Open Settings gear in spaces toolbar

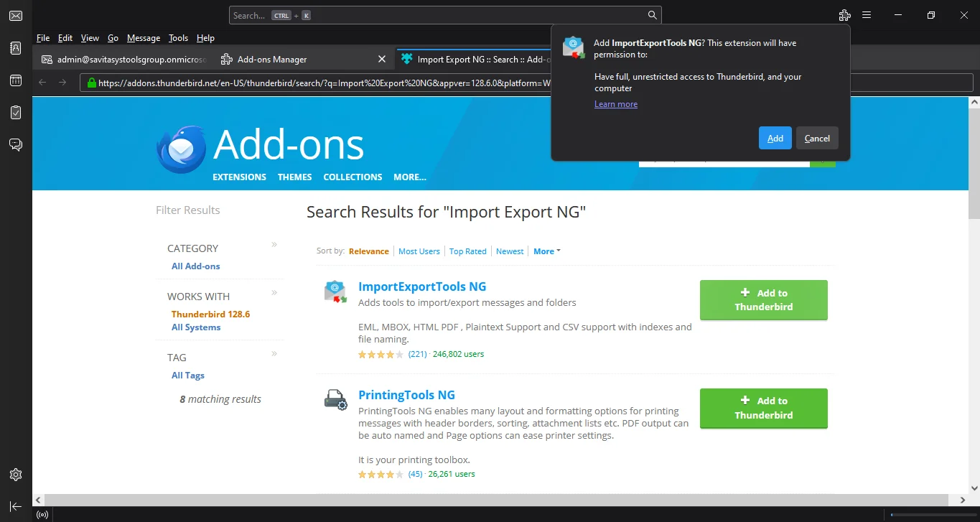tap(16, 475)
